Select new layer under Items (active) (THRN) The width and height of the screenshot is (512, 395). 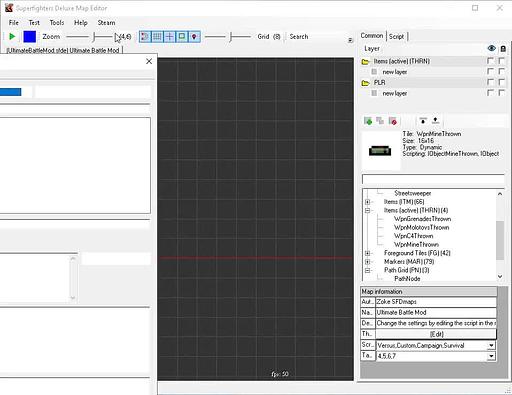click(395, 72)
